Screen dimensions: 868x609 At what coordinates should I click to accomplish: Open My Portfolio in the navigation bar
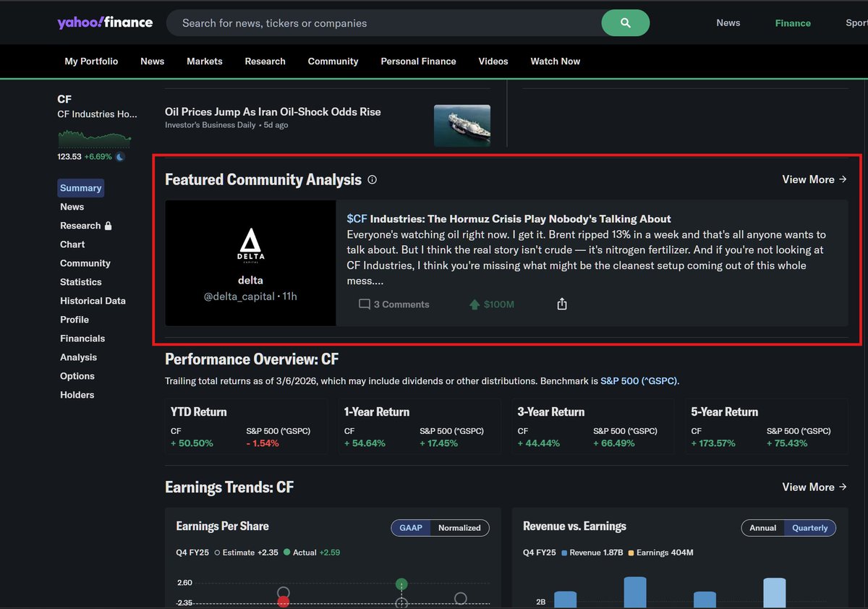[91, 61]
